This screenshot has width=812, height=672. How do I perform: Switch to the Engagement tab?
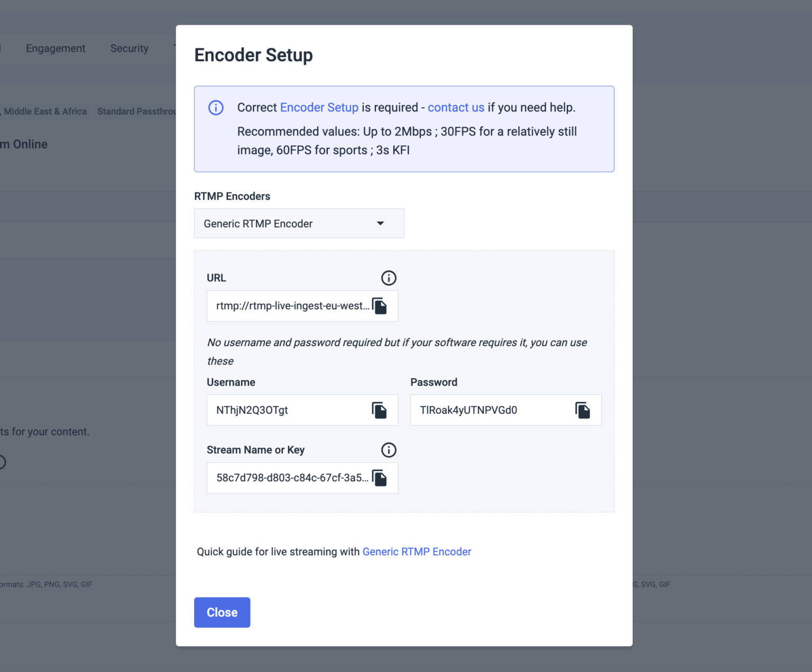(x=55, y=48)
